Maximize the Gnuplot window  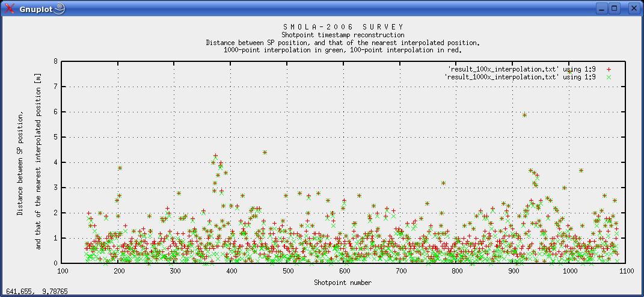click(x=615, y=8)
